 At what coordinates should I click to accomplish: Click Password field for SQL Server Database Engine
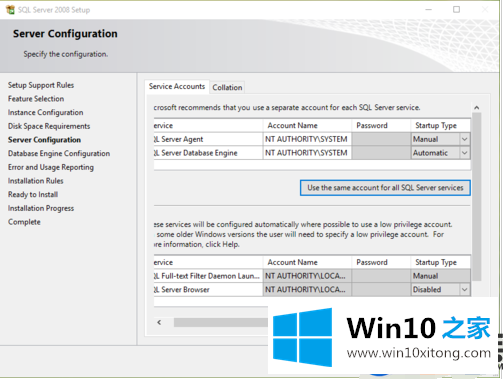(381, 153)
